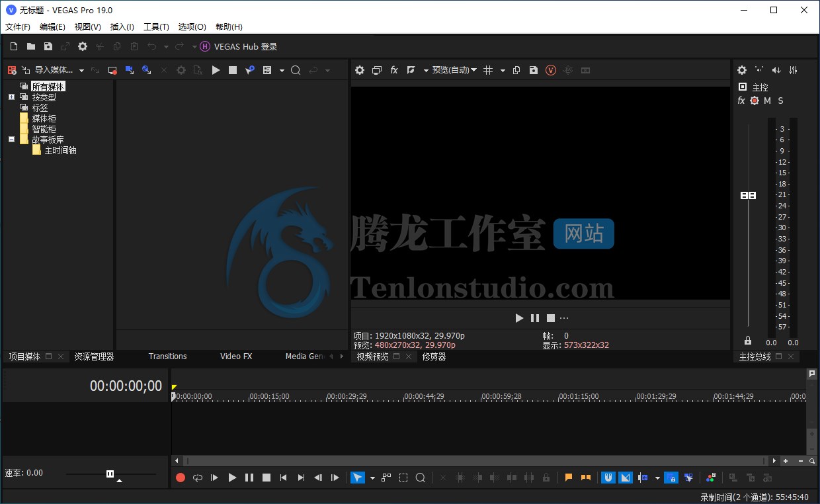The image size is (820, 504).
Task: Click the overlays grid icon in preview toolbar
Action: coord(488,70)
